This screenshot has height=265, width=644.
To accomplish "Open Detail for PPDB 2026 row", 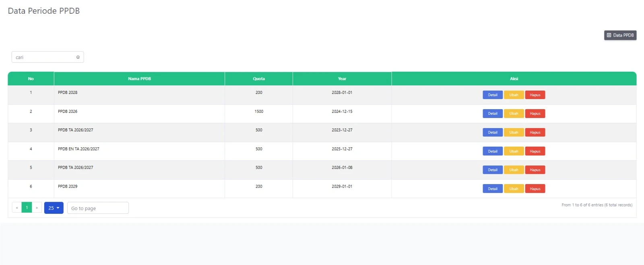I will [492, 114].
